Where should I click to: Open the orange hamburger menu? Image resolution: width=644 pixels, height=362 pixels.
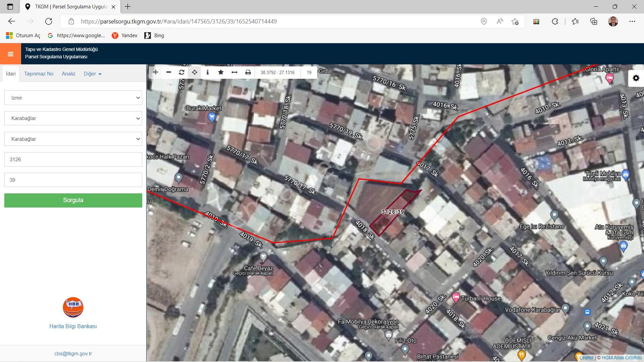(10, 54)
